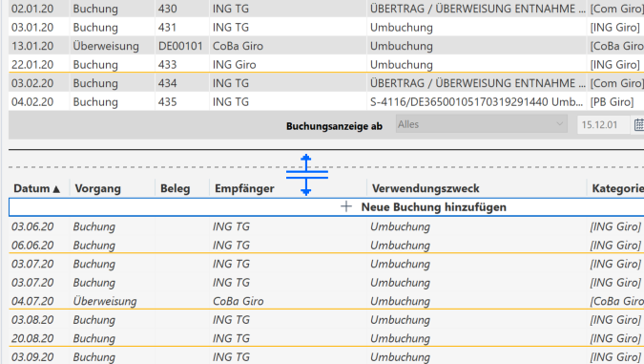Click Beleg number 431

click(x=167, y=27)
